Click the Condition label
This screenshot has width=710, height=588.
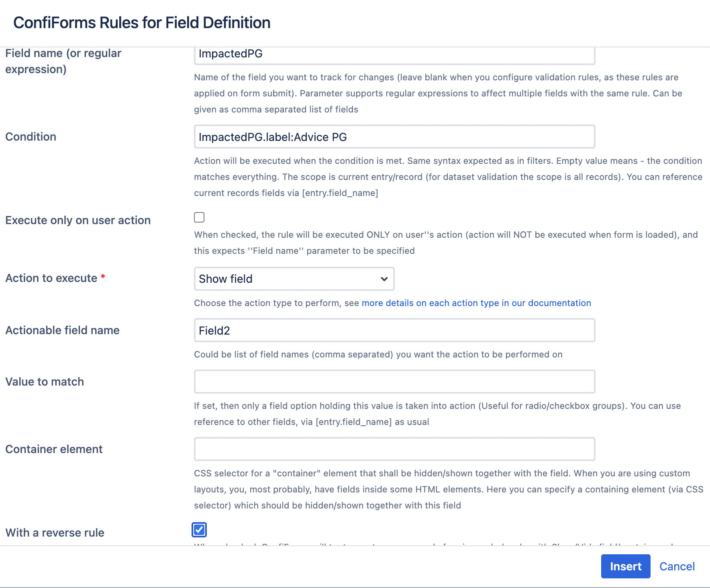(31, 137)
